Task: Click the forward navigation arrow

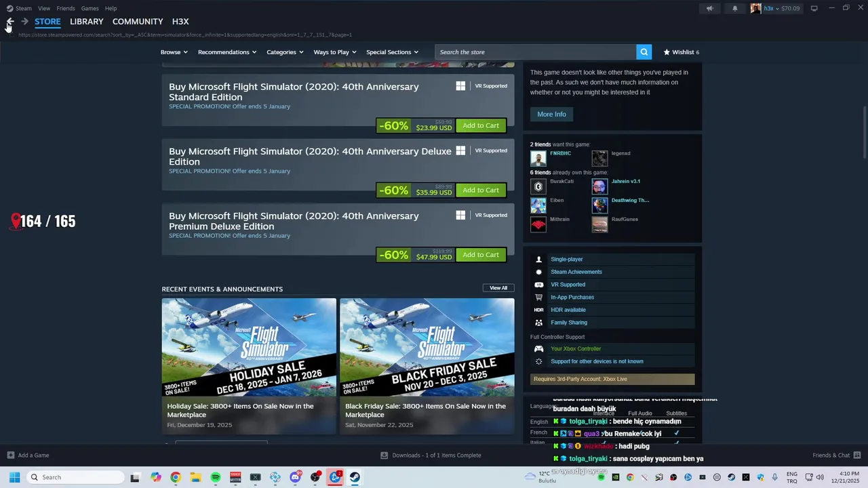Action: pyautogui.click(x=24, y=22)
